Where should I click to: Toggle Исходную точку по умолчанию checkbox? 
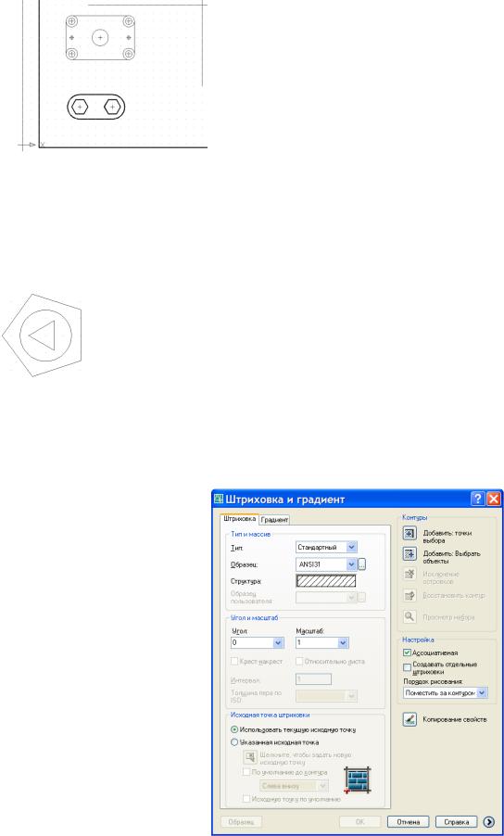click(x=246, y=799)
